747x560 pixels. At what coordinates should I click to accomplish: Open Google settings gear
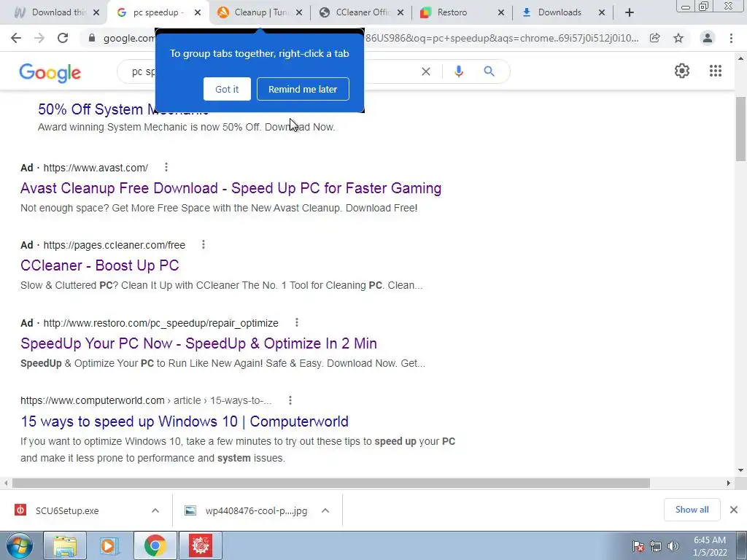(682, 71)
